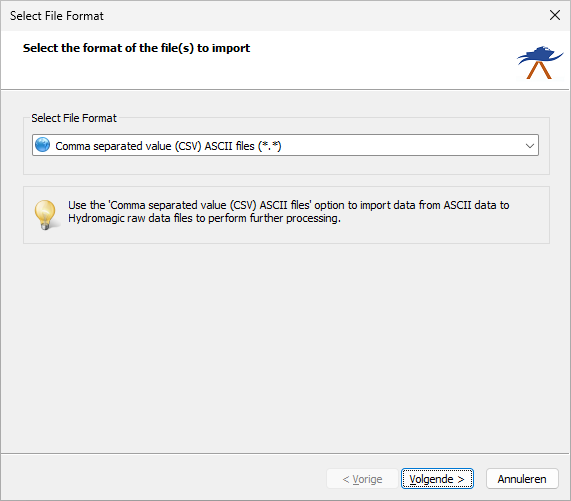Image resolution: width=571 pixels, height=501 pixels.
Task: Expand the file format dropdown arrow
Action: [529, 146]
